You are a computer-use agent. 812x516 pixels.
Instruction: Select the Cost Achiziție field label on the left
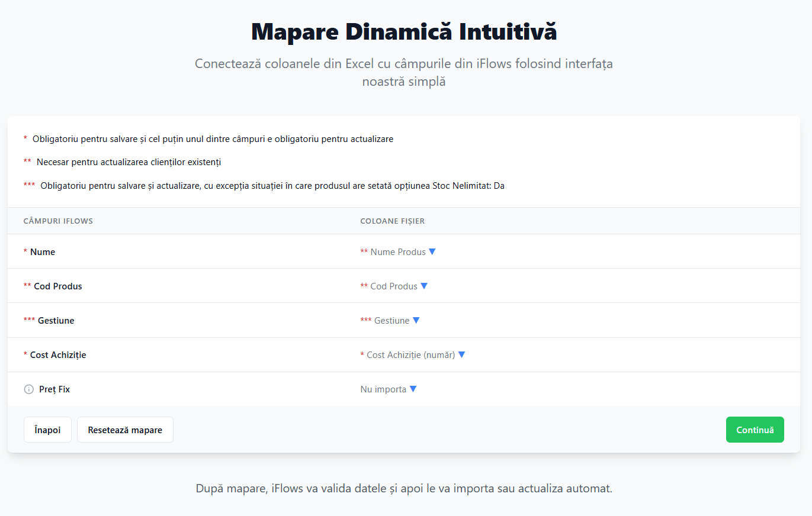pos(58,355)
